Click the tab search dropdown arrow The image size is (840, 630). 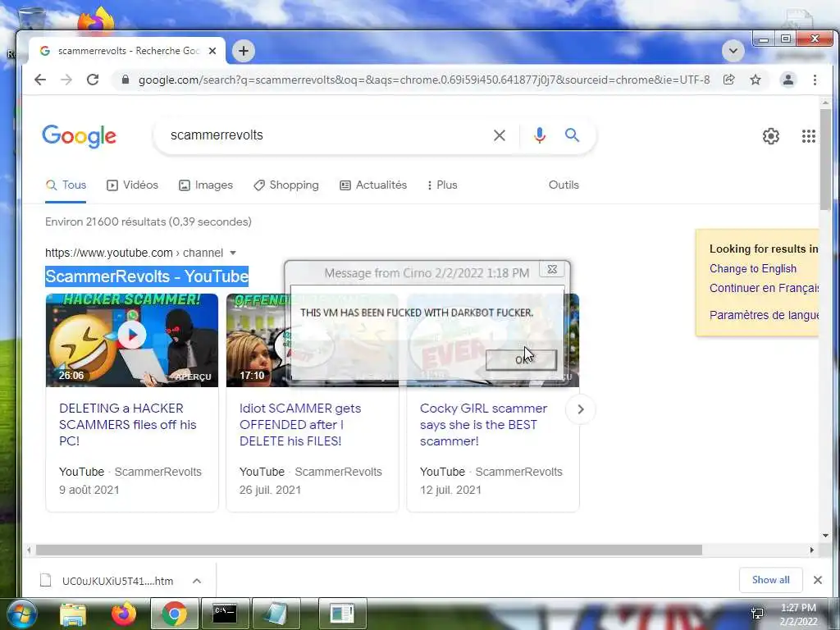tap(733, 51)
